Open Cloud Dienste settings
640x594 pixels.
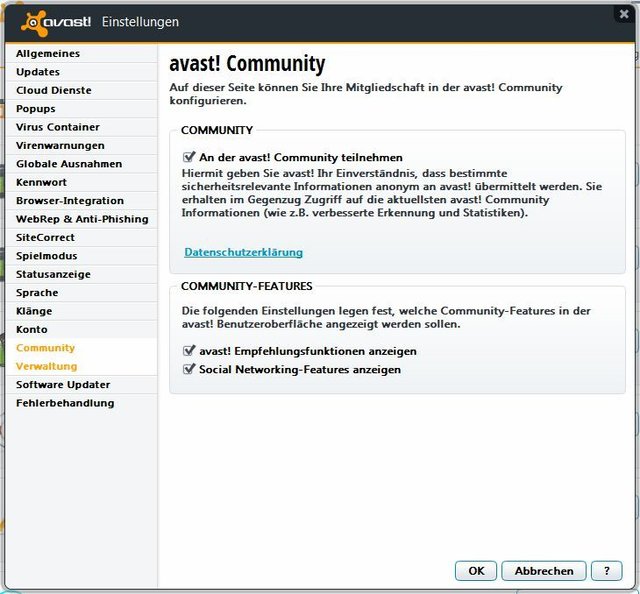[x=81, y=90]
